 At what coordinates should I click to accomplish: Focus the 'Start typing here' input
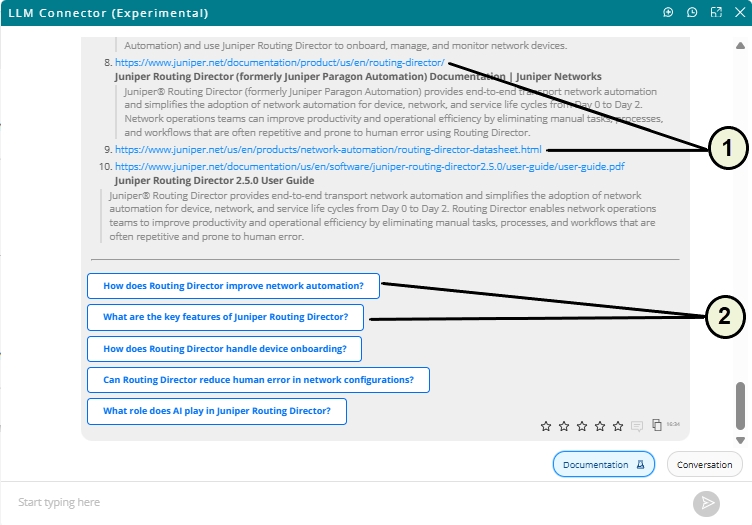[x=345, y=502]
